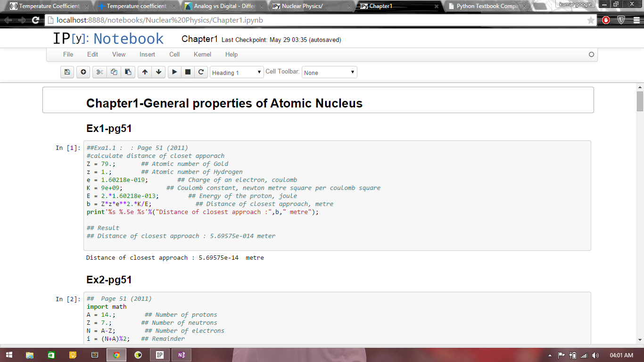Click the Chapter1 notebook title to rename
Screen dimensions: 644x362
click(x=199, y=39)
